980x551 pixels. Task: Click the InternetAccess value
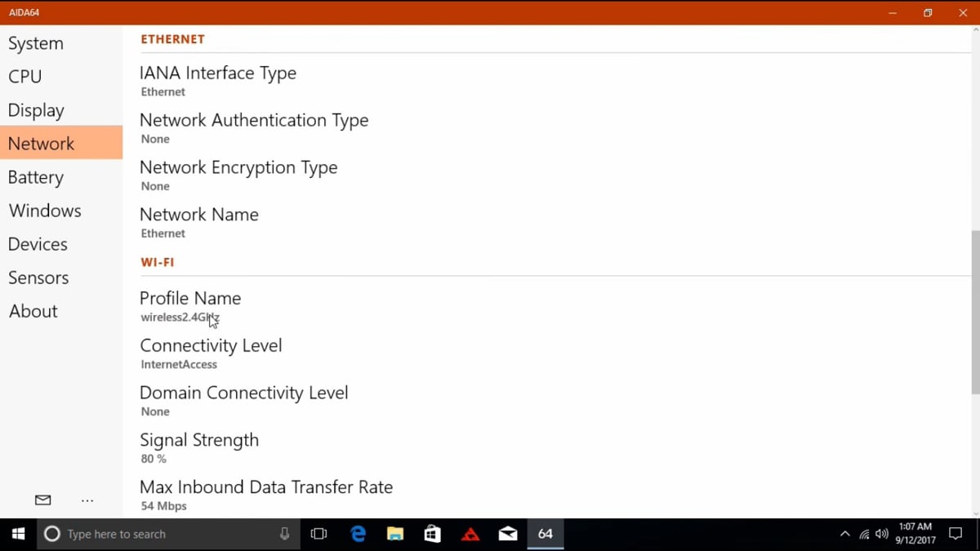(x=179, y=364)
